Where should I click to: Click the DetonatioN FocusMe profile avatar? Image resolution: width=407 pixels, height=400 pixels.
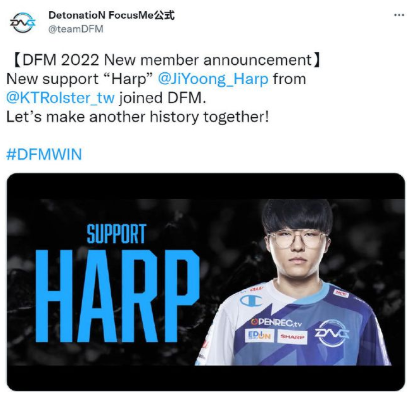[x=23, y=22]
